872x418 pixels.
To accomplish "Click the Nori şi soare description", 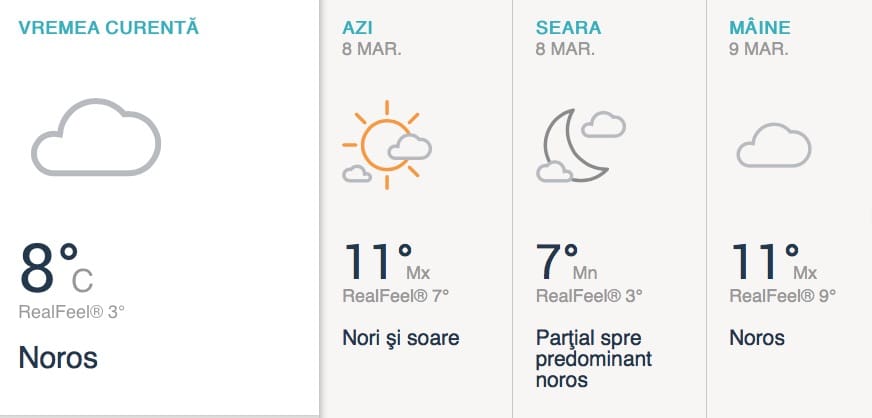I will click(x=401, y=338).
